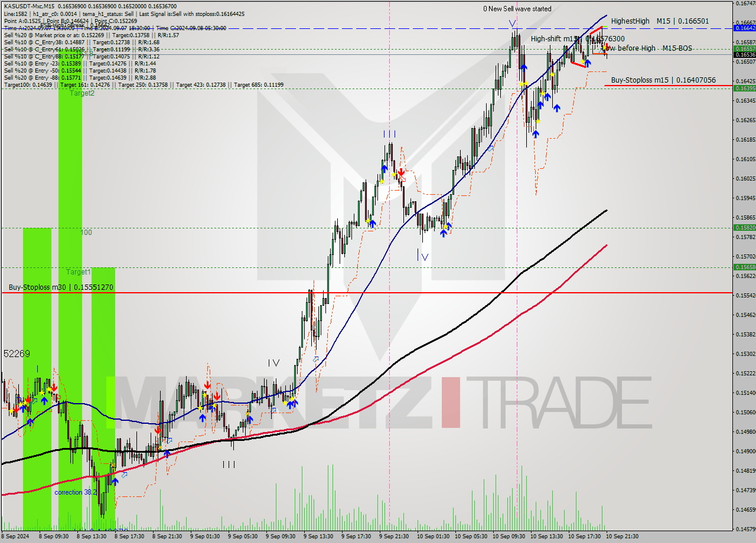Click the '52269' label at left
Screen dimensions: 756x543
[17, 354]
